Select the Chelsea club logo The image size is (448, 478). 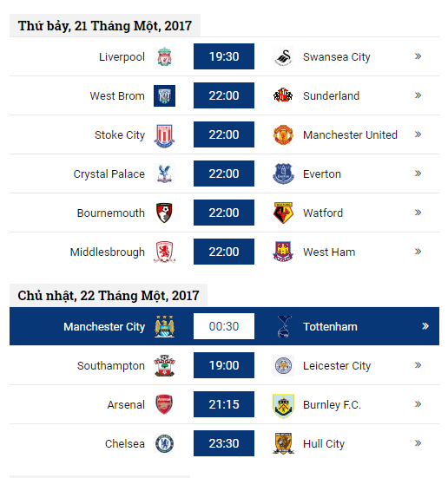164,443
